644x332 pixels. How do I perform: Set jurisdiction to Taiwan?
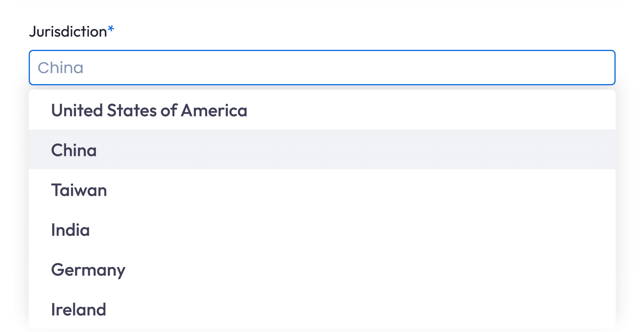point(79,190)
